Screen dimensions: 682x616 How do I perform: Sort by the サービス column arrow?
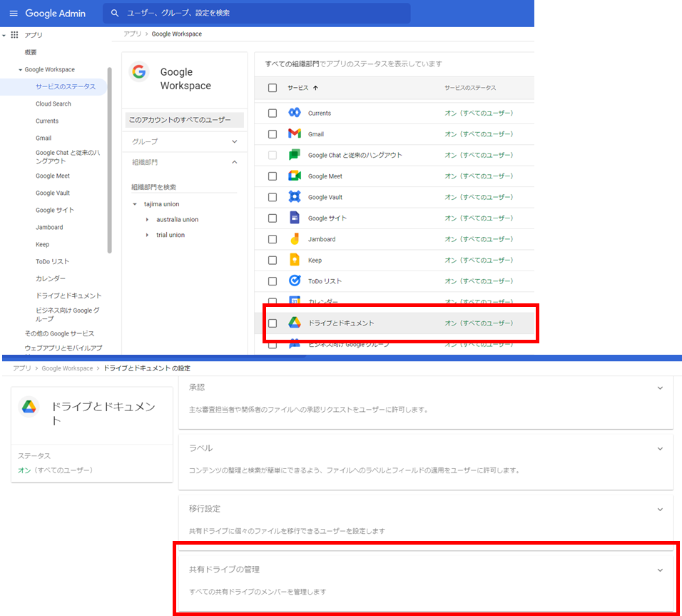click(x=315, y=88)
